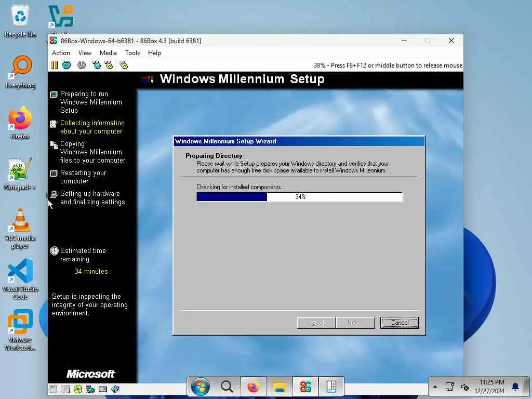
Task: Click the grayed Back button
Action: click(316, 323)
